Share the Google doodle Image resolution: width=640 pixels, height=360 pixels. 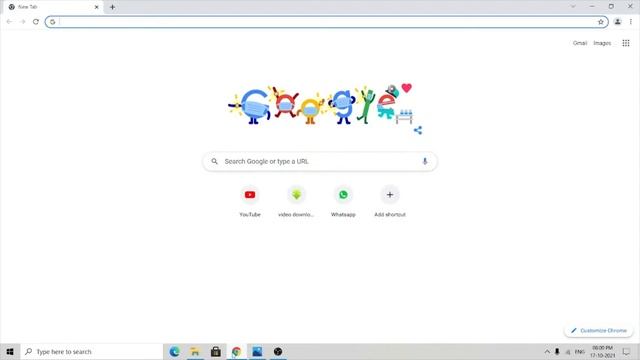tap(418, 130)
